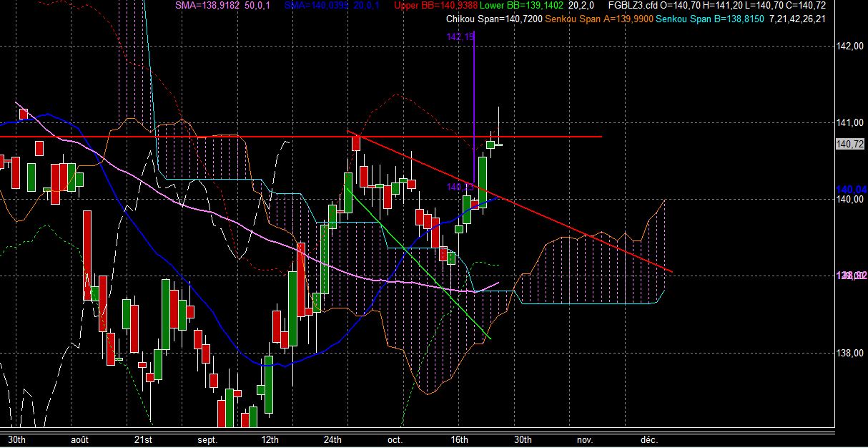This screenshot has height=448, width=868.
Task: Click the déc. month label on time axis
Action: [x=648, y=439]
